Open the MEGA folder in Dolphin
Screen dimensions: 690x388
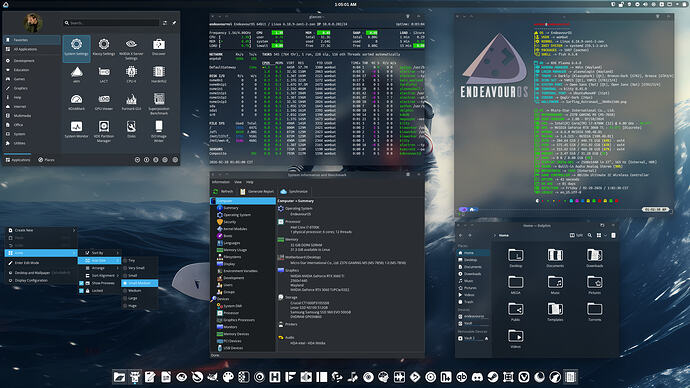point(515,285)
